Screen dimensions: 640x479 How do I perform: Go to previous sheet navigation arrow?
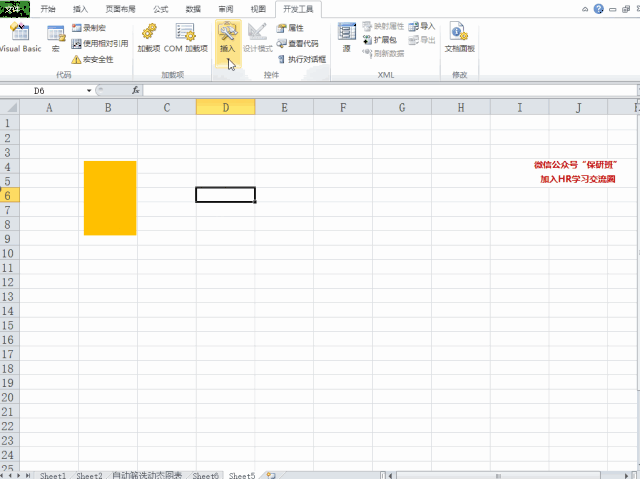10,475
